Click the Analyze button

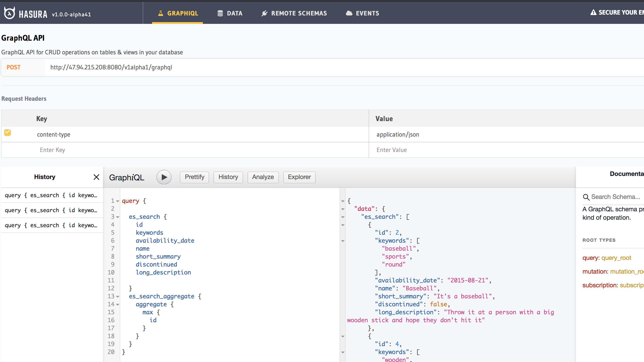coord(263,177)
